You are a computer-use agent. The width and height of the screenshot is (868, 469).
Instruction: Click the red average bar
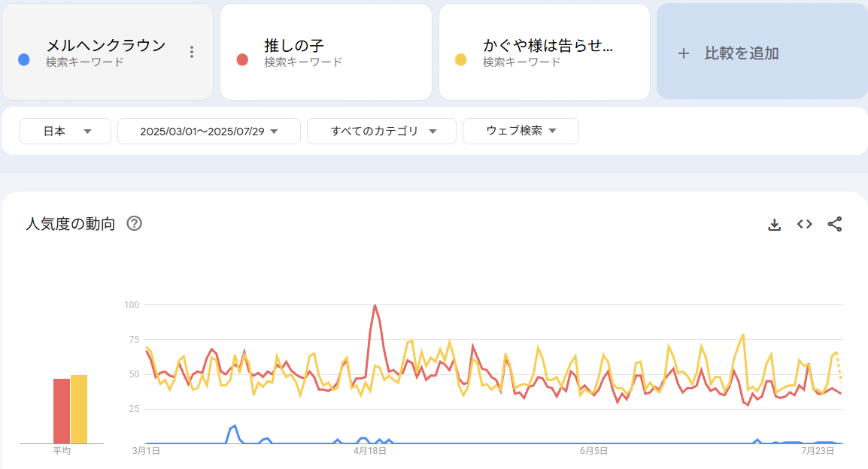point(61,411)
